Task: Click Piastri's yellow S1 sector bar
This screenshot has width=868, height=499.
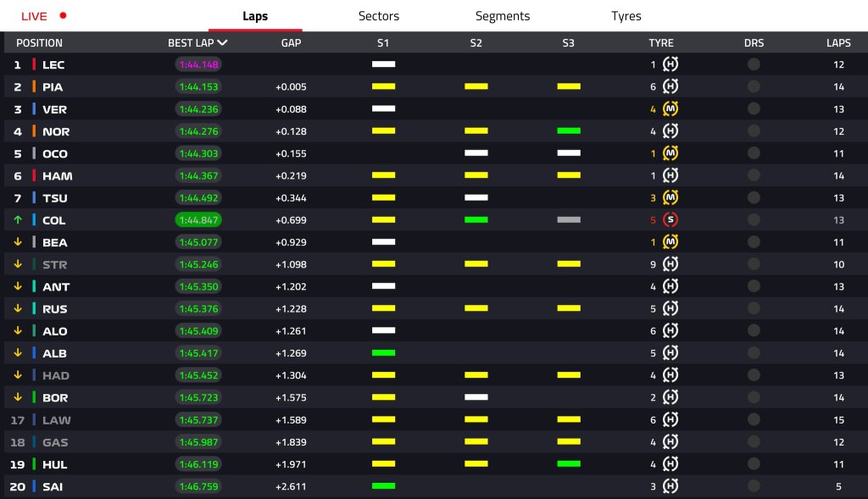Action: pos(383,86)
